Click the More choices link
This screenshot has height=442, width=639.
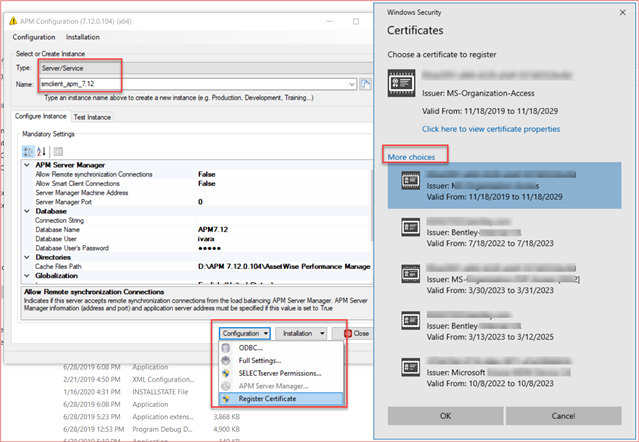[x=411, y=157]
